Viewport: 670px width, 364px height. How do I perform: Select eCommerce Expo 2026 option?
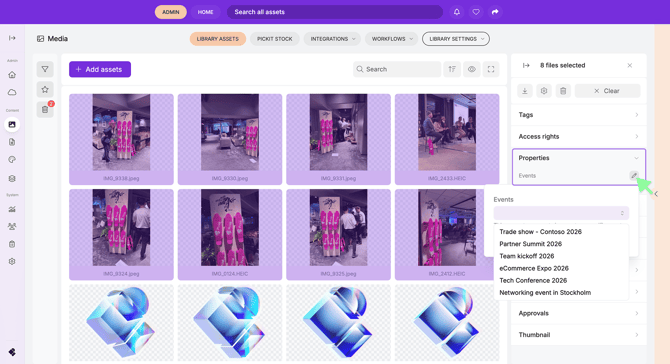[561, 268]
